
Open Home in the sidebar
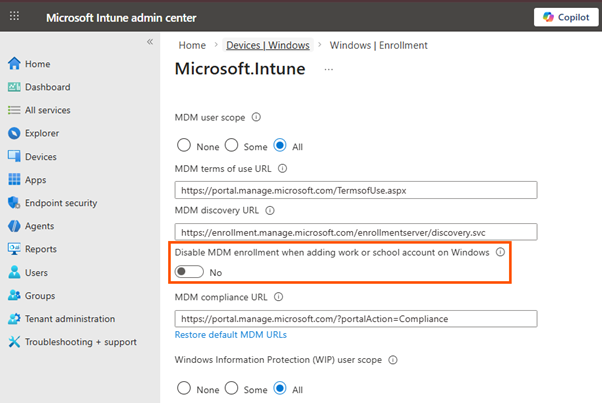pyautogui.click(x=37, y=64)
